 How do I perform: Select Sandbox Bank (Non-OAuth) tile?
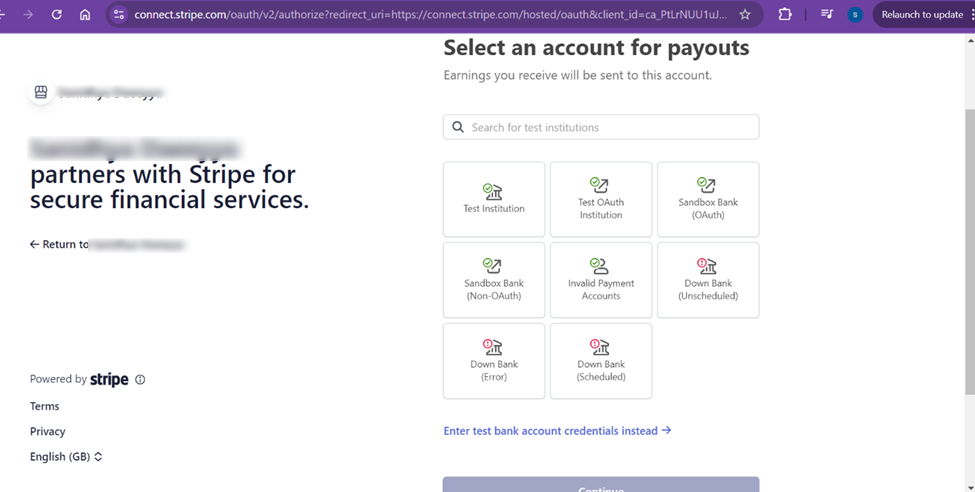click(494, 280)
